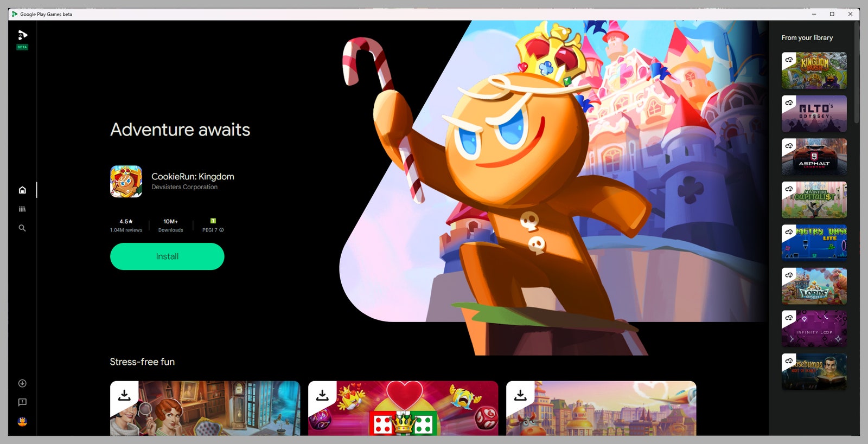This screenshot has width=868, height=444.
Task: Click the 4.5 star rating text
Action: tap(126, 221)
